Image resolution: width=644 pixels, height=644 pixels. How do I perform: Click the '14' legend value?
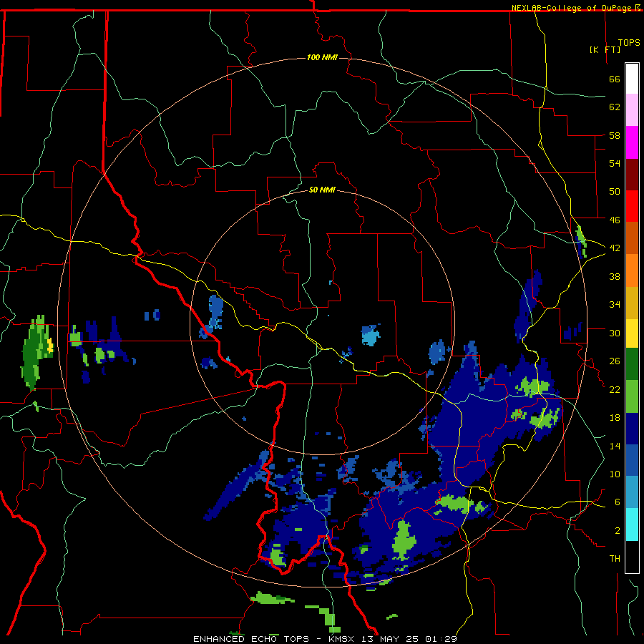pyautogui.click(x=615, y=446)
